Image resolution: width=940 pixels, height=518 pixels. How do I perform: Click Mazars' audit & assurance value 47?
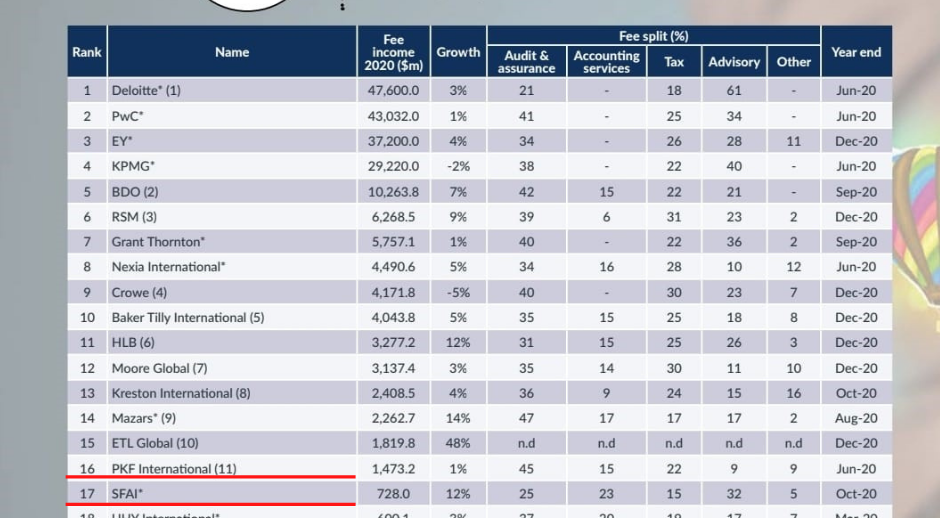click(526, 418)
